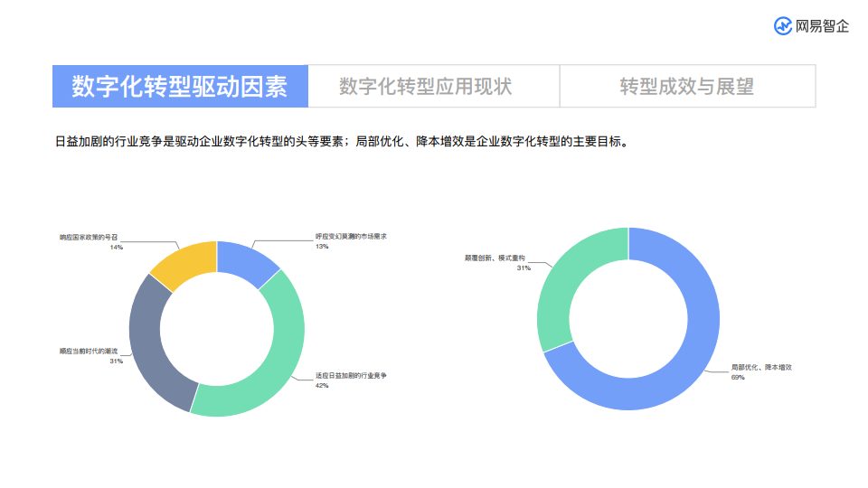Click the 呼应变幻莫测的市场需求 label
868x488 pixels.
(x=351, y=236)
